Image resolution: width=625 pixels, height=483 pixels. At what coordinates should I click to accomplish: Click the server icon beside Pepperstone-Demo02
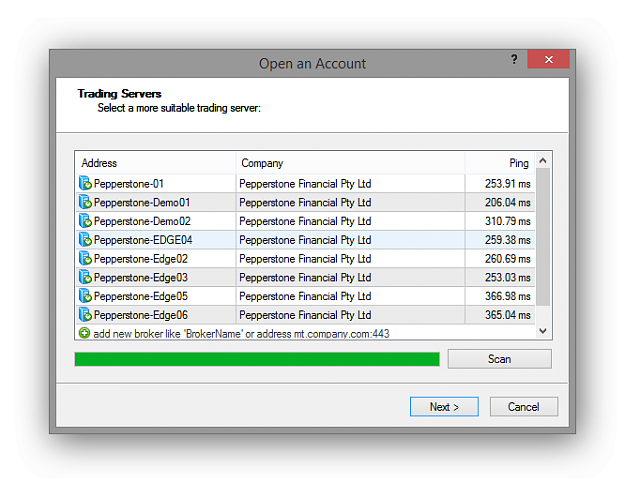(85, 221)
